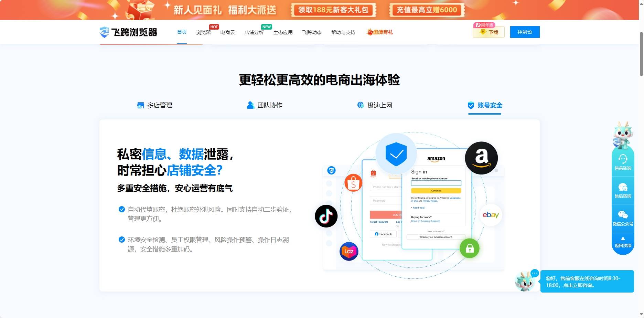Open the 飞跨动态 nav item

click(312, 32)
